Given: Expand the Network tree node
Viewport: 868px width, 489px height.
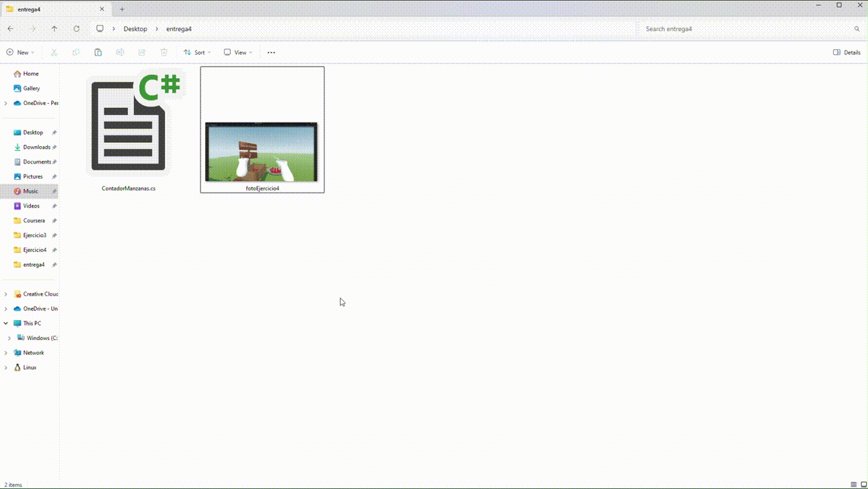Looking at the screenshot, I should pyautogui.click(x=6, y=353).
